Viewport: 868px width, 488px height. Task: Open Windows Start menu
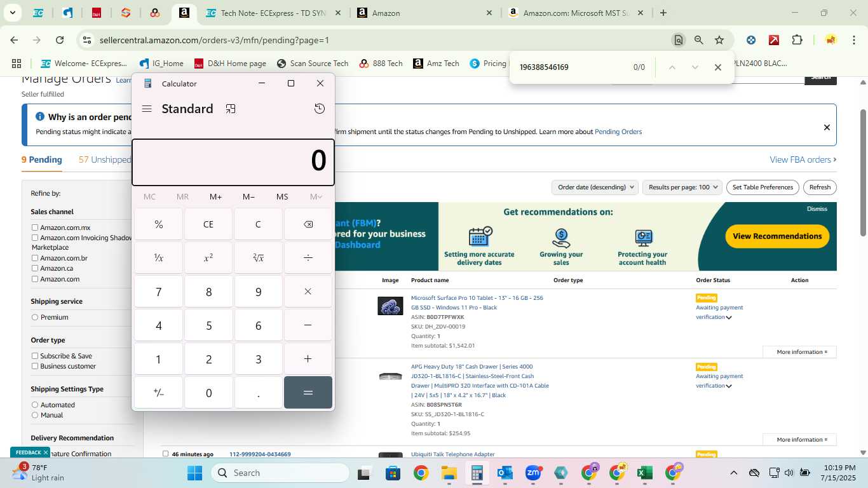click(194, 473)
